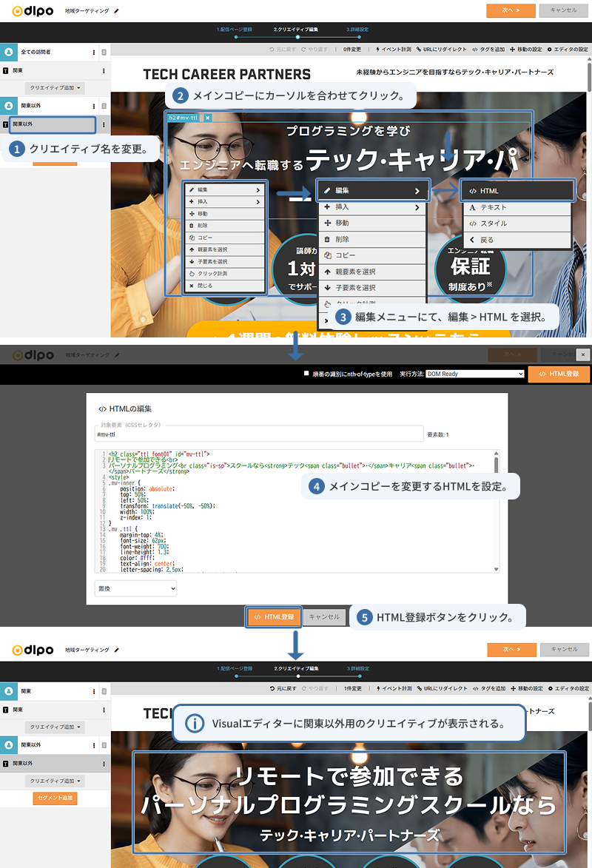Click the code editor vertical scrollbar thumb

point(497,465)
